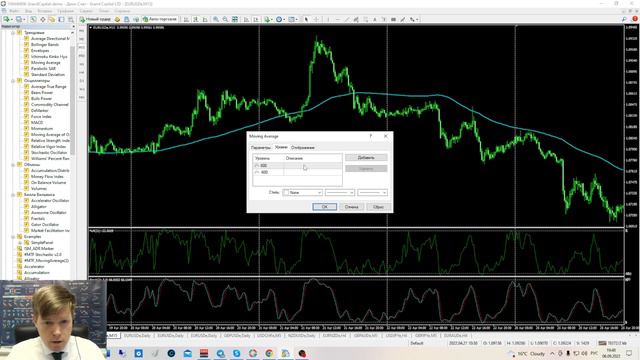640x360 pixels.
Task: Open the Сервис menu
Action: (86, 11)
